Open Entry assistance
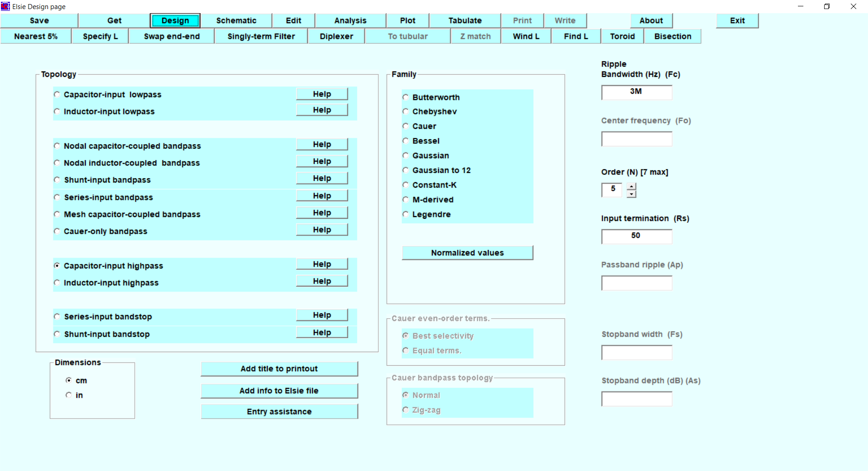 tap(279, 411)
